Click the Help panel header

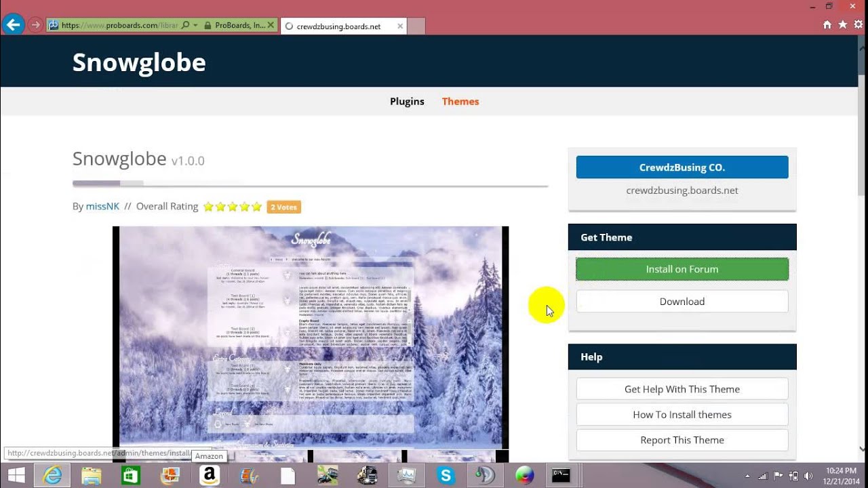pos(682,357)
